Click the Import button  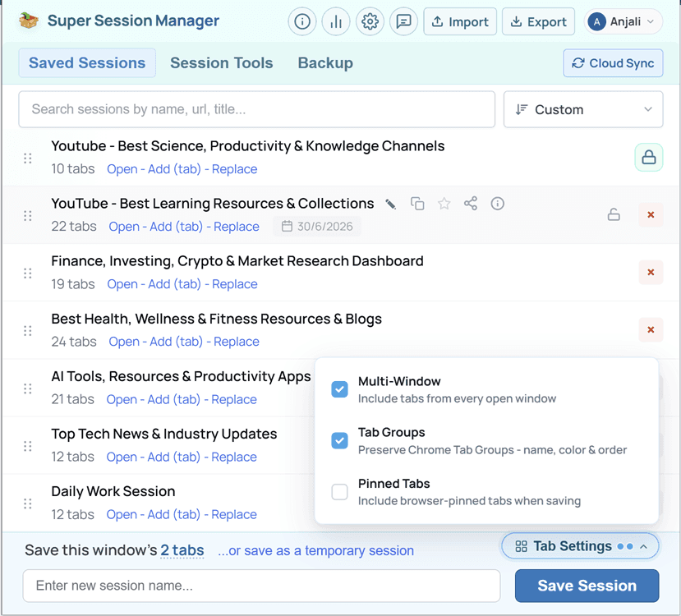tap(460, 21)
